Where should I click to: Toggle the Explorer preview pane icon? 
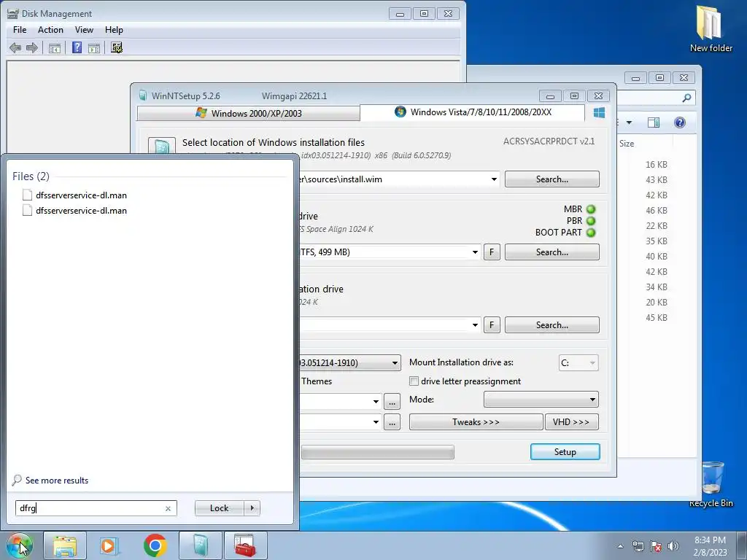[654, 122]
